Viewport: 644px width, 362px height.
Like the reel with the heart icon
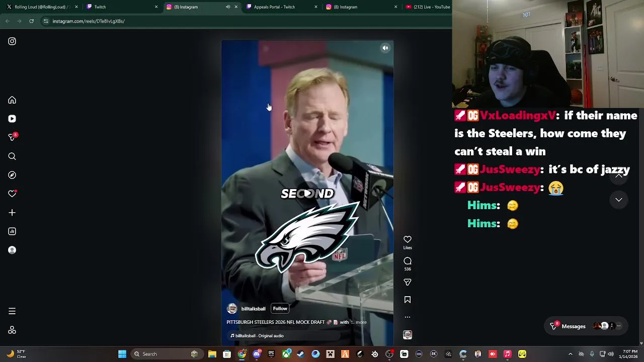pyautogui.click(x=408, y=239)
